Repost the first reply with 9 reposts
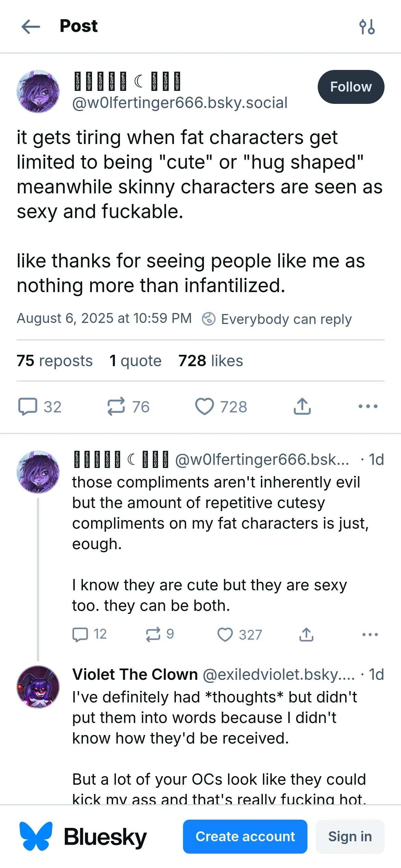401x868 pixels. pyautogui.click(x=153, y=634)
